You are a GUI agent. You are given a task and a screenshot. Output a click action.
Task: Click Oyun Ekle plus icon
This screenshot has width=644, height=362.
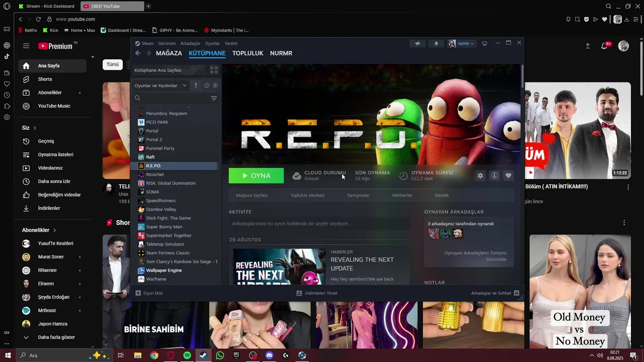click(138, 293)
